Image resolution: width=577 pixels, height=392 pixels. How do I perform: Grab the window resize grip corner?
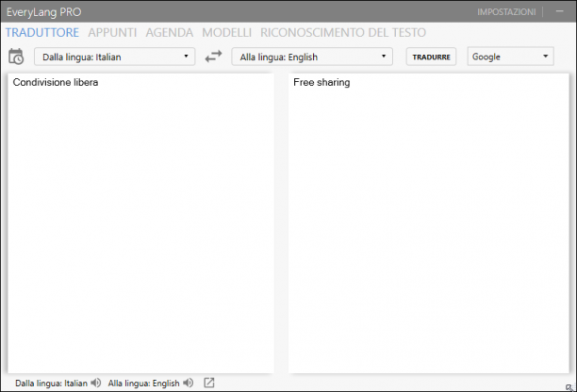point(570,387)
